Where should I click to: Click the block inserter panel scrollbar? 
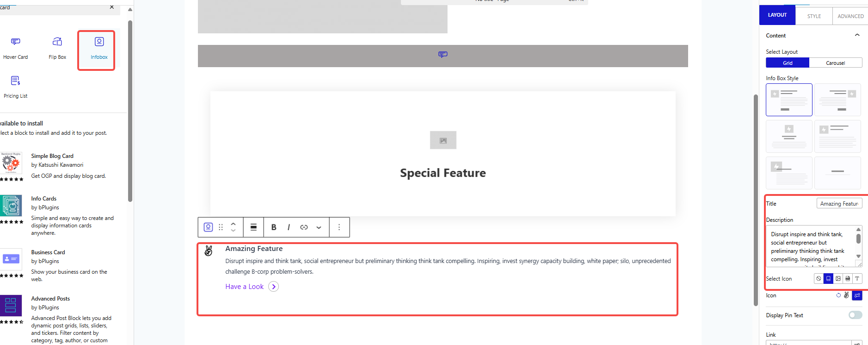130,111
